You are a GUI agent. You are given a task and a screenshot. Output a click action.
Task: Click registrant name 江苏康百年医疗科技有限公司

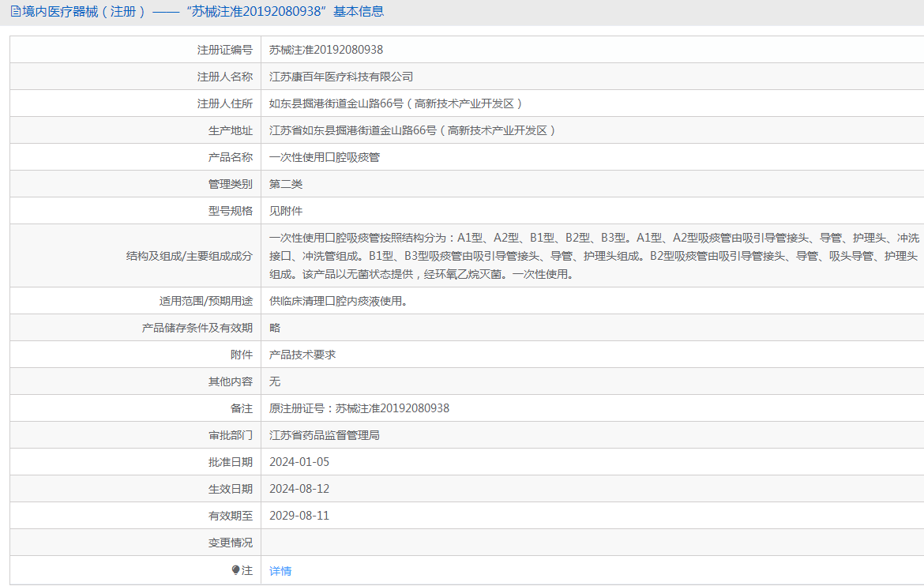point(341,77)
